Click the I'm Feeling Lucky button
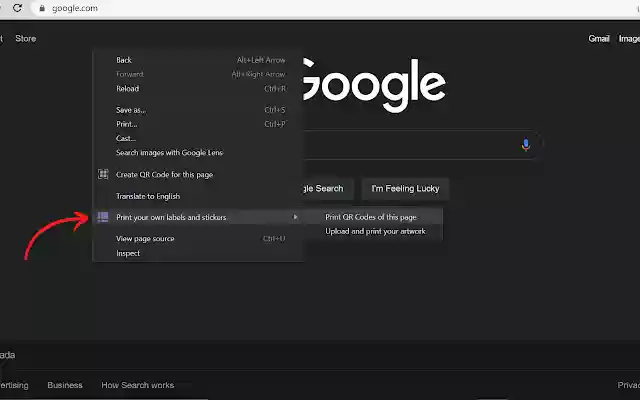Viewport: 640px width, 400px height. coord(405,189)
